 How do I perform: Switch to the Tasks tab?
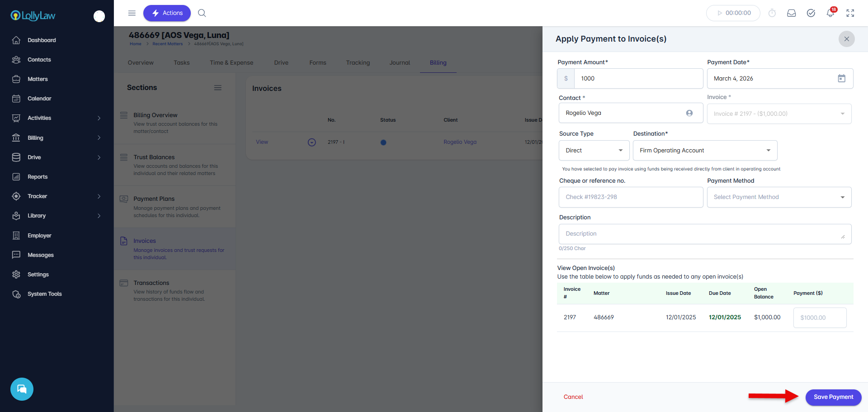point(182,63)
